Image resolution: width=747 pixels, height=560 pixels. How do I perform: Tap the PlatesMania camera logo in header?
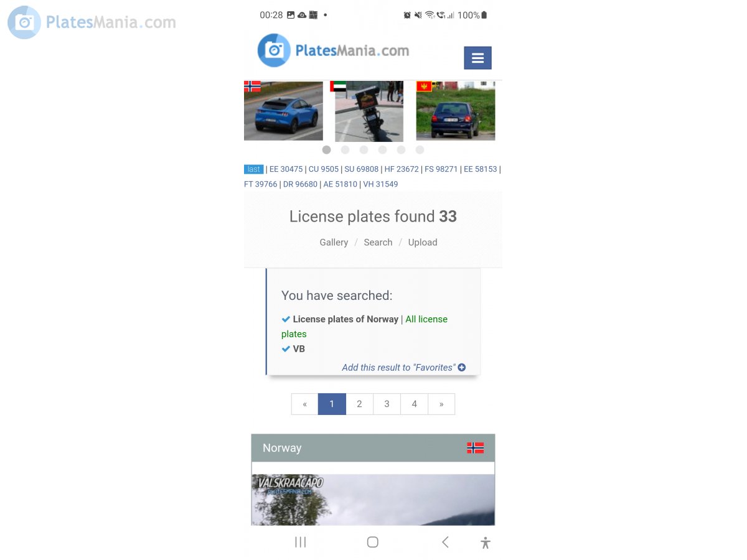click(274, 50)
